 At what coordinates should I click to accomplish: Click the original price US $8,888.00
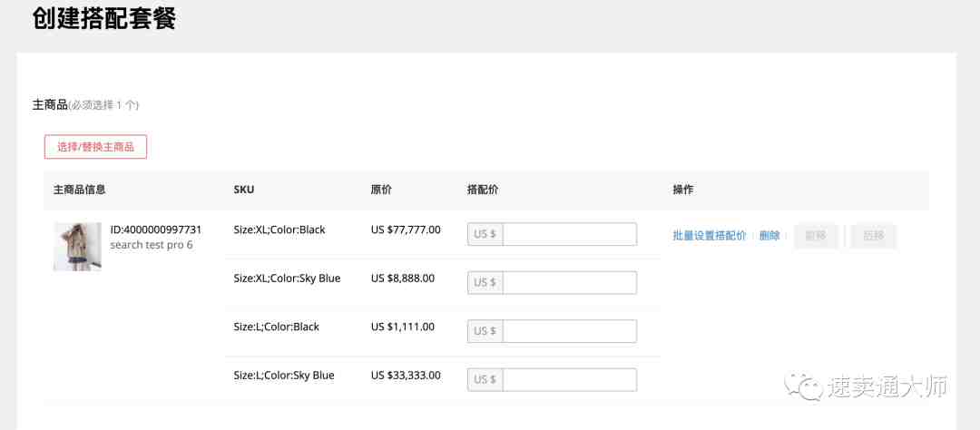click(403, 279)
